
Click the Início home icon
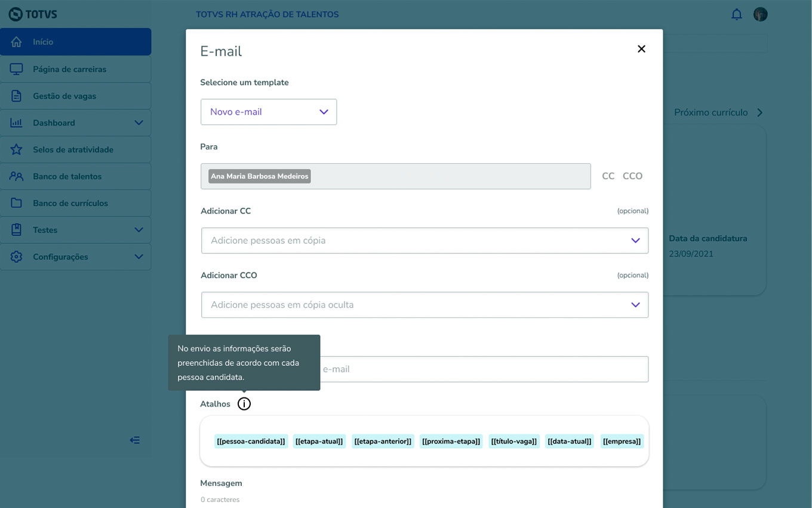pos(17,42)
